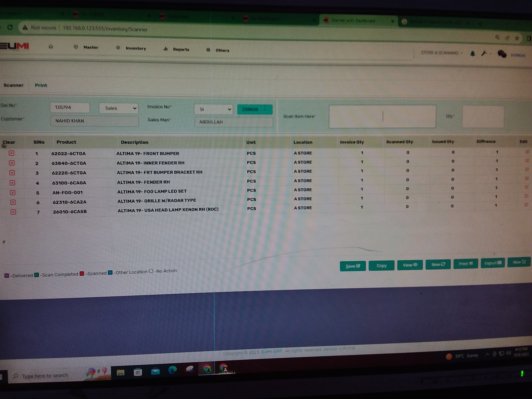Click the Product column header

tap(66, 142)
